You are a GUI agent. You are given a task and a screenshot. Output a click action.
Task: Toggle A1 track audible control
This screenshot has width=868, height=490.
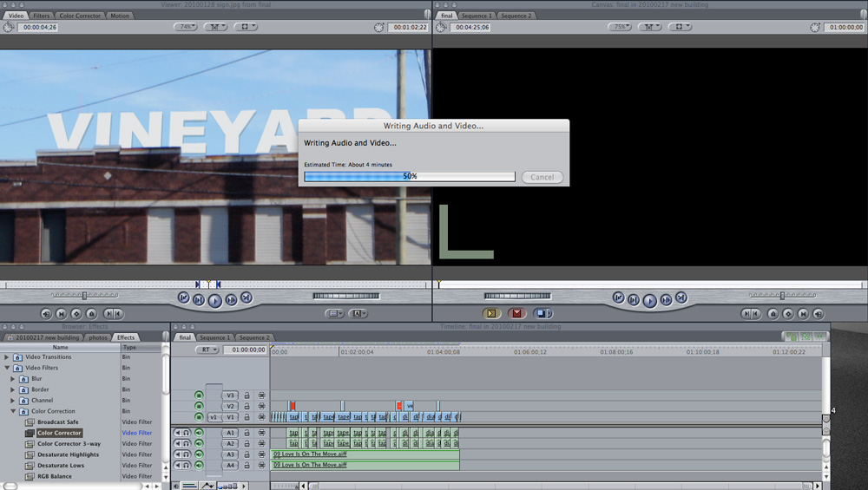(x=199, y=433)
